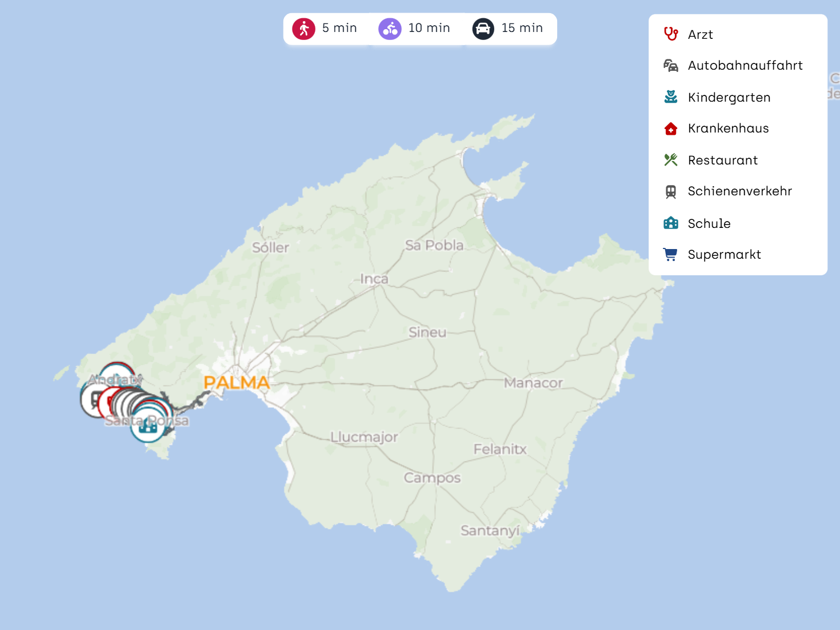Image resolution: width=840 pixels, height=630 pixels.
Task: Click the stethoscope icon next to Arzt
Action: click(x=671, y=34)
